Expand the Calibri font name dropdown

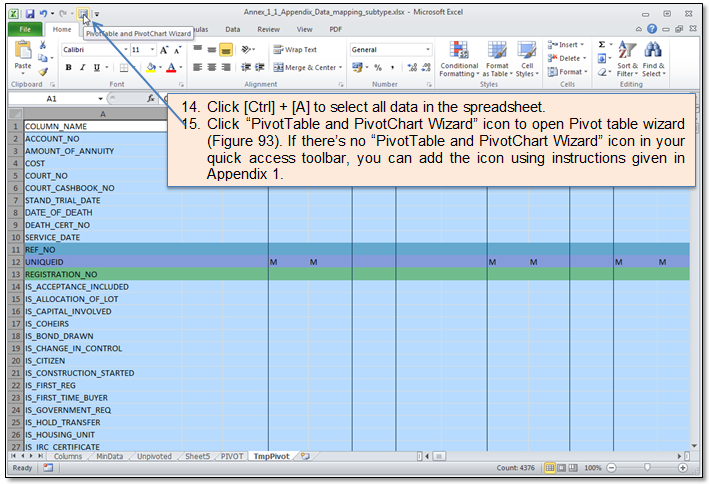coord(123,49)
